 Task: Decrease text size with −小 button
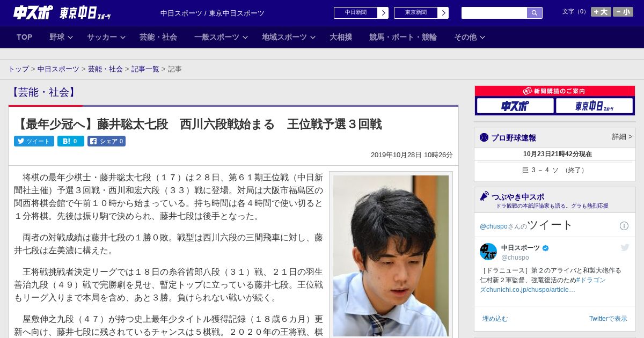click(x=623, y=12)
